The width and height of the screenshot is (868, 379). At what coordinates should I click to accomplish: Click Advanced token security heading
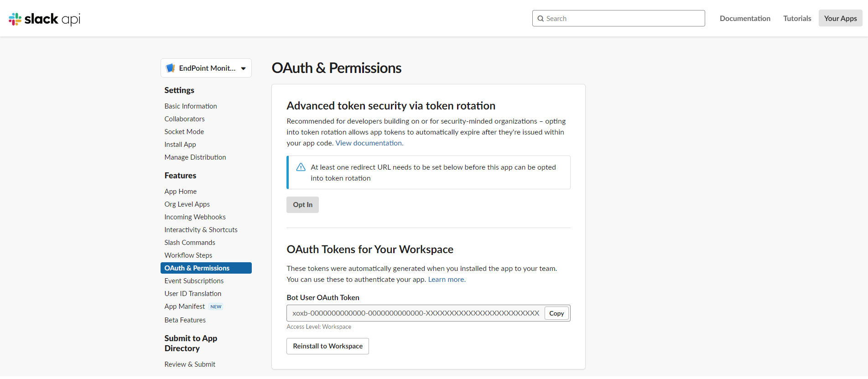(x=391, y=106)
